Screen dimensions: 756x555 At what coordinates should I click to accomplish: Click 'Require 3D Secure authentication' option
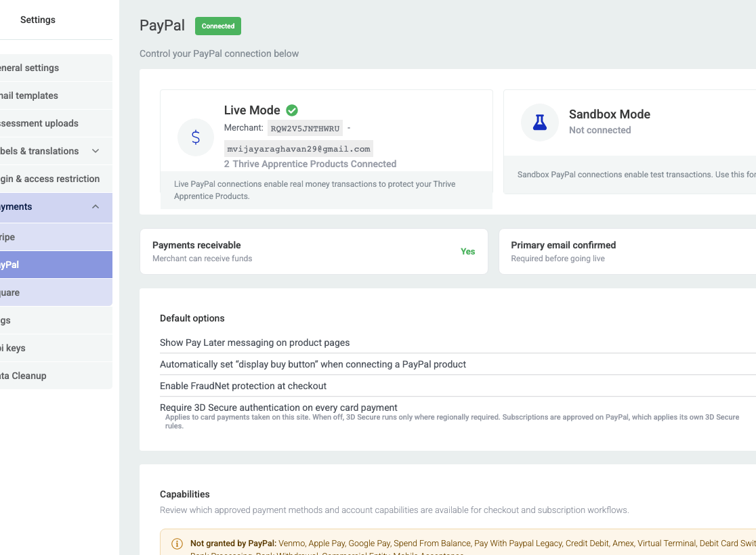[278, 407]
